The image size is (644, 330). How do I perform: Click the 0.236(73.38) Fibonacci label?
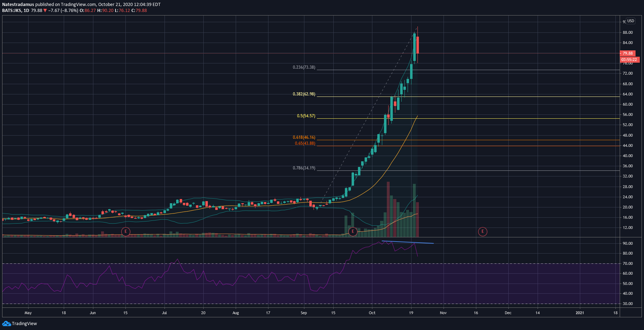tap(304, 67)
